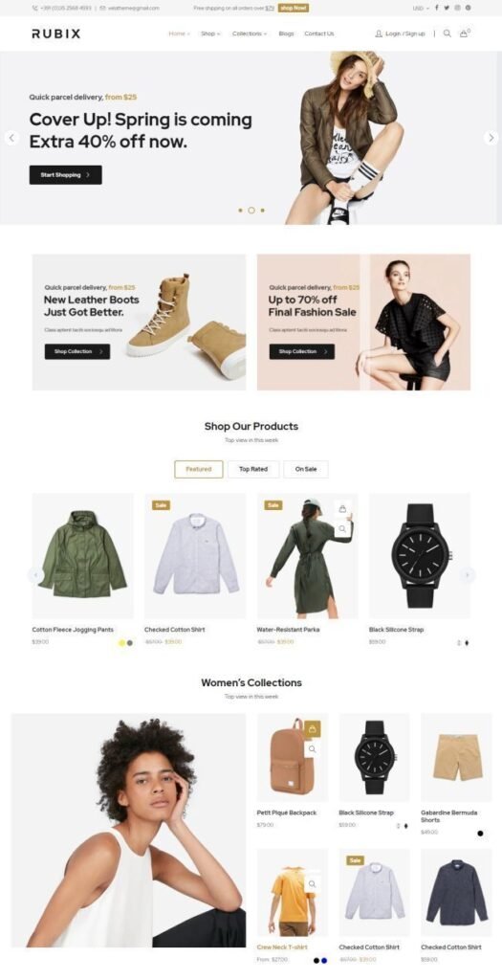502x980 pixels.
Task: Open the Twitter social icon
Action: point(447,8)
